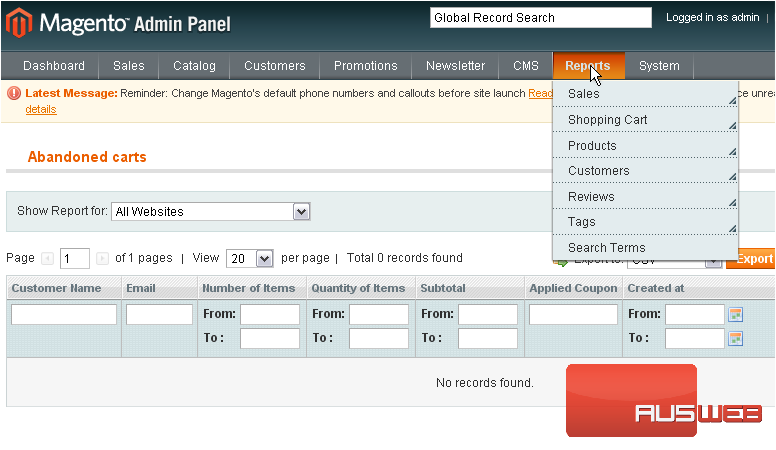
Task: Focus the Customer Name filter field
Action: click(x=64, y=314)
